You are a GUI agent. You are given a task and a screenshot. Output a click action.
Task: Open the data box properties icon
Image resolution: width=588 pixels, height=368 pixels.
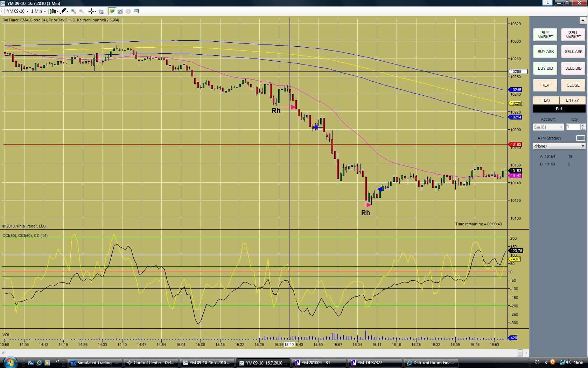click(x=136, y=11)
